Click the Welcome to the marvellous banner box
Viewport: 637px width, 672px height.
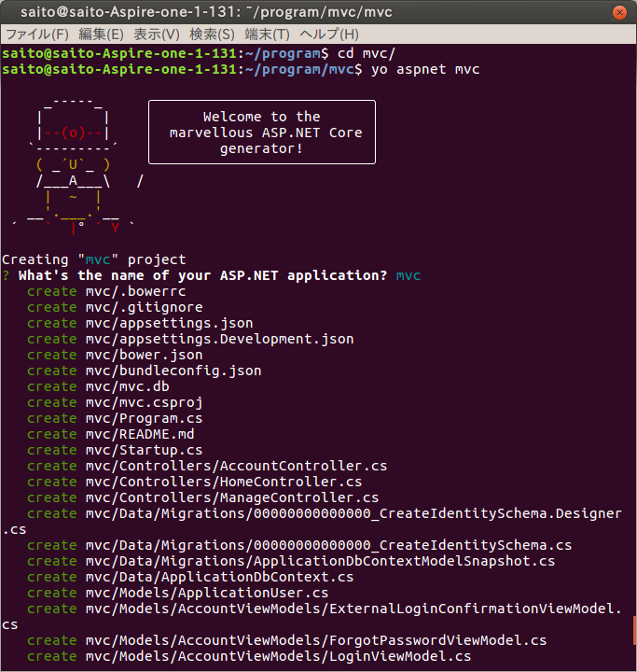(262, 132)
